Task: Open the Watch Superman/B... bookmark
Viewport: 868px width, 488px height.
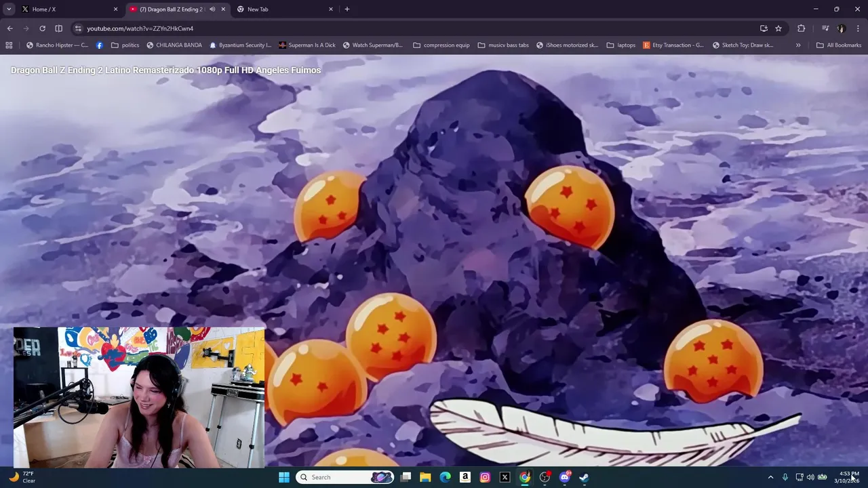Action: click(372, 45)
